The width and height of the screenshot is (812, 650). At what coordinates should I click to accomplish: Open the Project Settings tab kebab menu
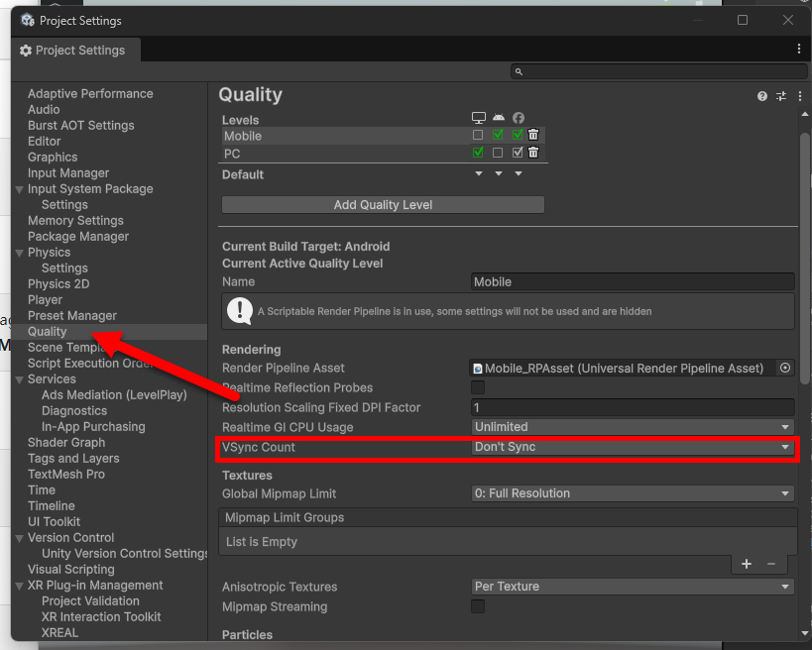coord(799,49)
